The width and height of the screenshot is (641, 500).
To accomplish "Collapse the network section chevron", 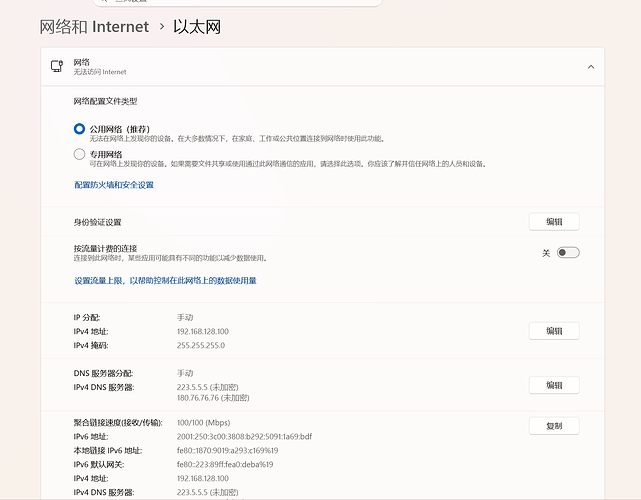I will (x=591, y=67).
